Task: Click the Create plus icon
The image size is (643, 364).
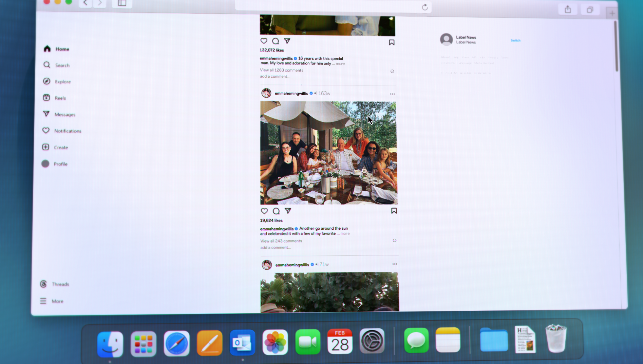Action: coord(45,147)
